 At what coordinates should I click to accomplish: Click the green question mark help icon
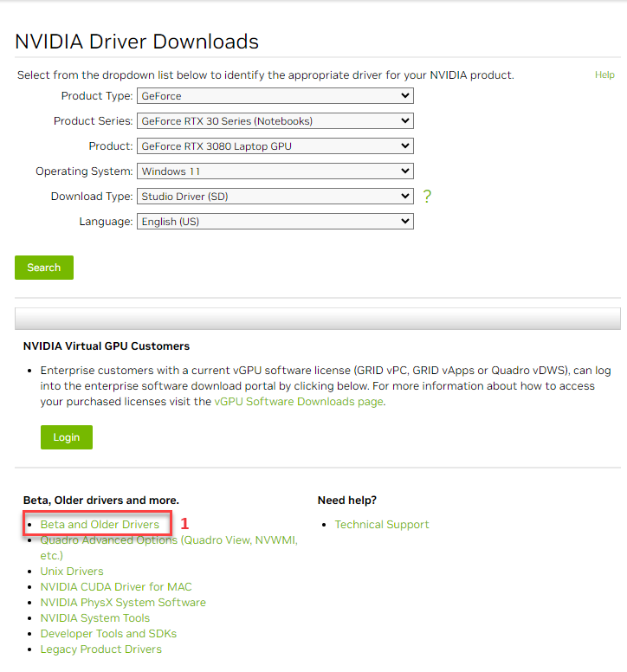[426, 197]
